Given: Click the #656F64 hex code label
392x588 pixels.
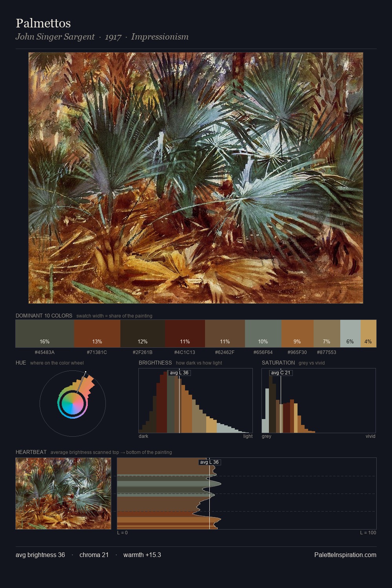Looking at the screenshot, I should [263, 352].
